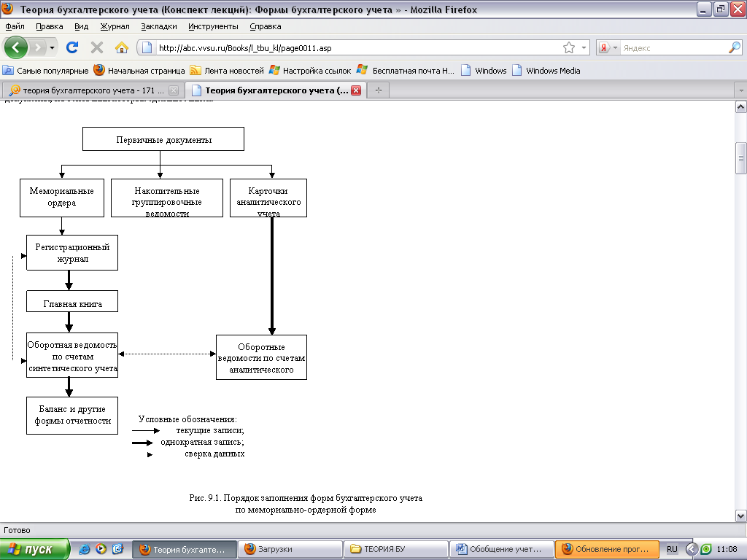Click the Регистрационный журнал diagram box

pyautogui.click(x=72, y=252)
